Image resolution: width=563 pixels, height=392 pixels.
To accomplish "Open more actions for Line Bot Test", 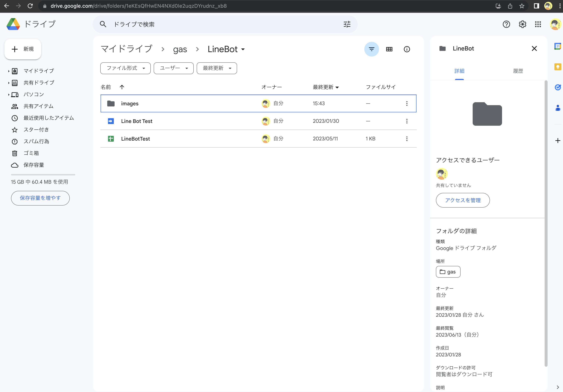I will (x=407, y=121).
